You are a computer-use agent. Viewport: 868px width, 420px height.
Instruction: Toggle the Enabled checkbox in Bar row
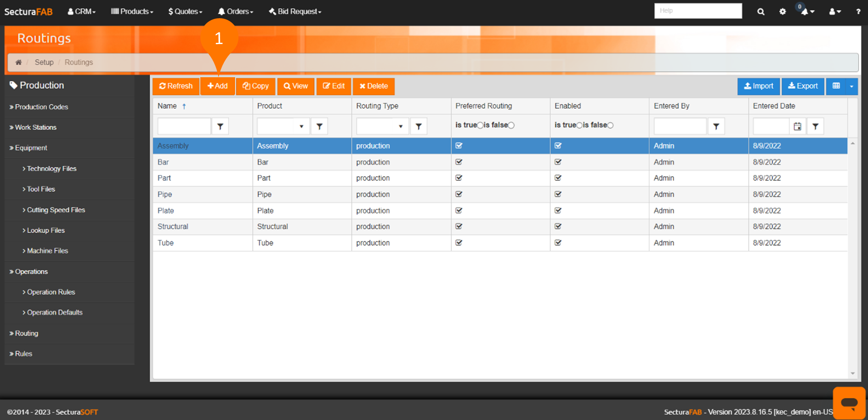[x=558, y=162]
